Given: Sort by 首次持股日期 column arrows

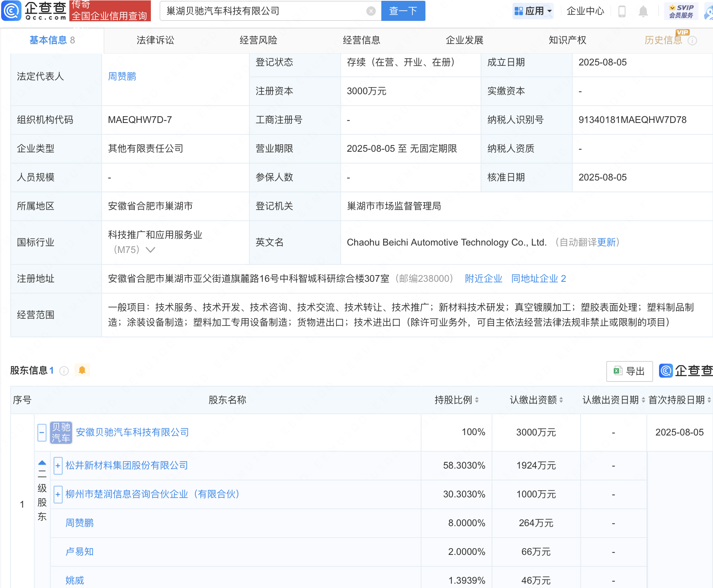Looking at the screenshot, I should point(709,400).
